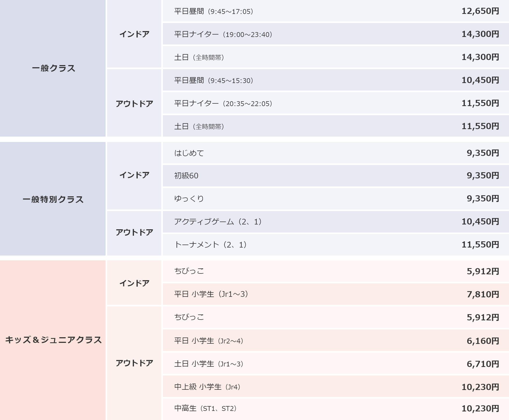Click 土日 小学生（Jr1～3）row

click(336, 363)
